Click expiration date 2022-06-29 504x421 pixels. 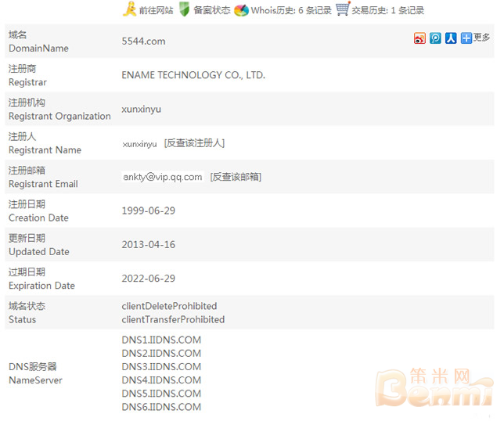point(149,279)
